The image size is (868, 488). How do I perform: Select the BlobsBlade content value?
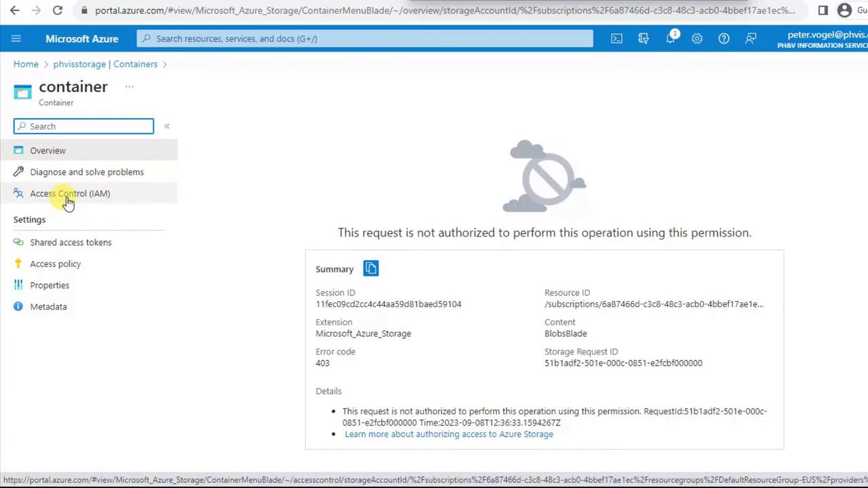click(x=566, y=333)
